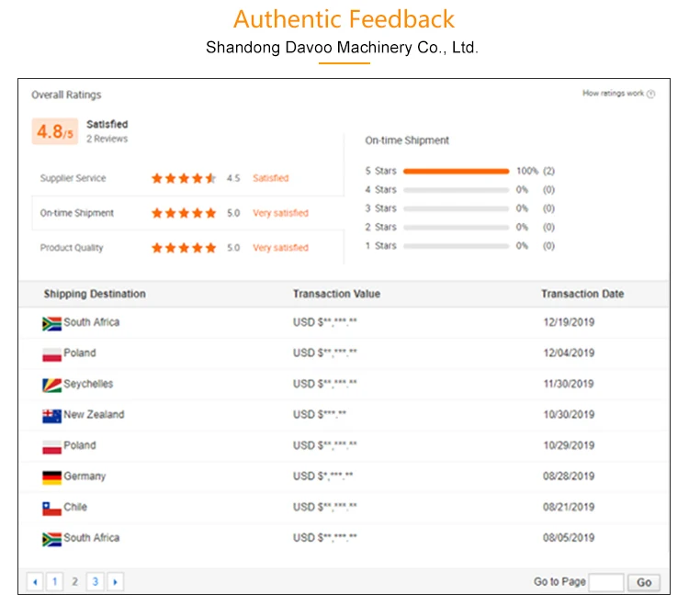Click the Poland flag dated 12/04/2019
This screenshot has width=689, height=616.
51,354
